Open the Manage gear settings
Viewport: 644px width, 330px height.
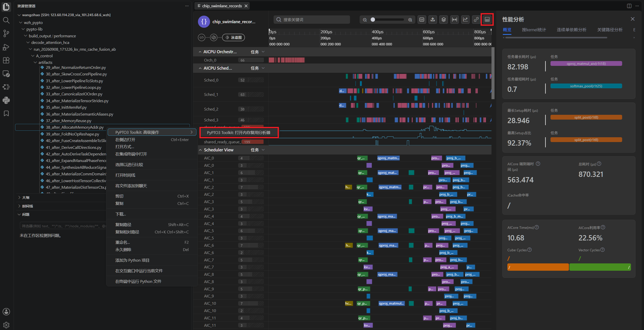point(6,325)
